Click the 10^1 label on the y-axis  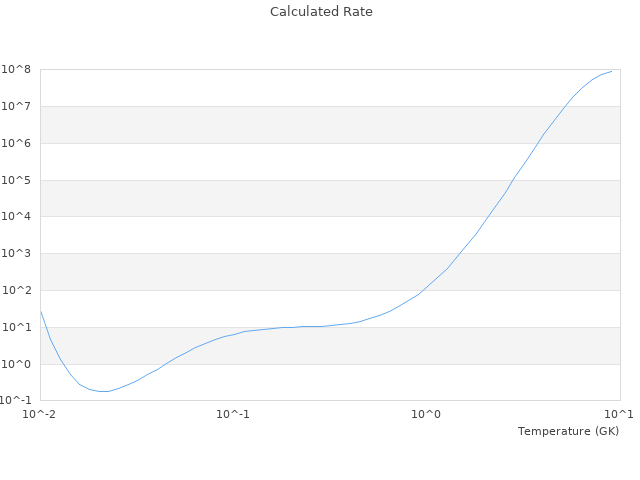17,328
